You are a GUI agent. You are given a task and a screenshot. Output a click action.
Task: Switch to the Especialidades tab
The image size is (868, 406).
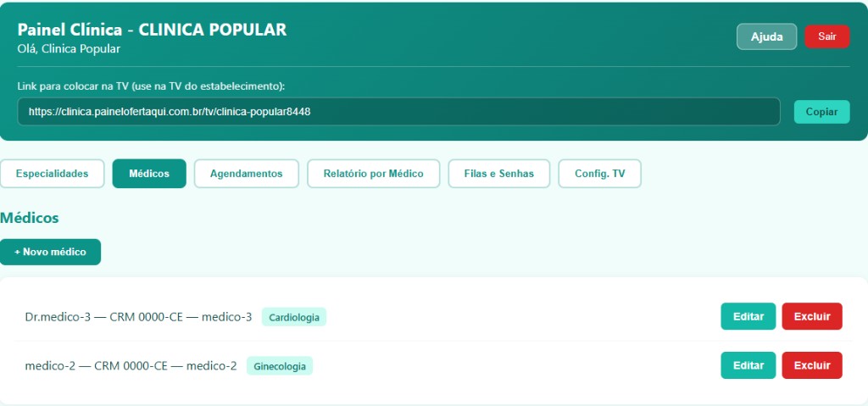[52, 174]
